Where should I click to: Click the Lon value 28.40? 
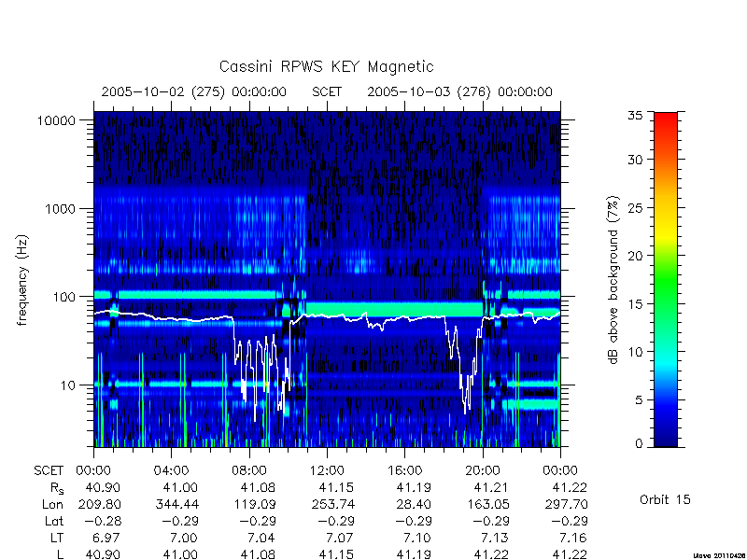(414, 504)
